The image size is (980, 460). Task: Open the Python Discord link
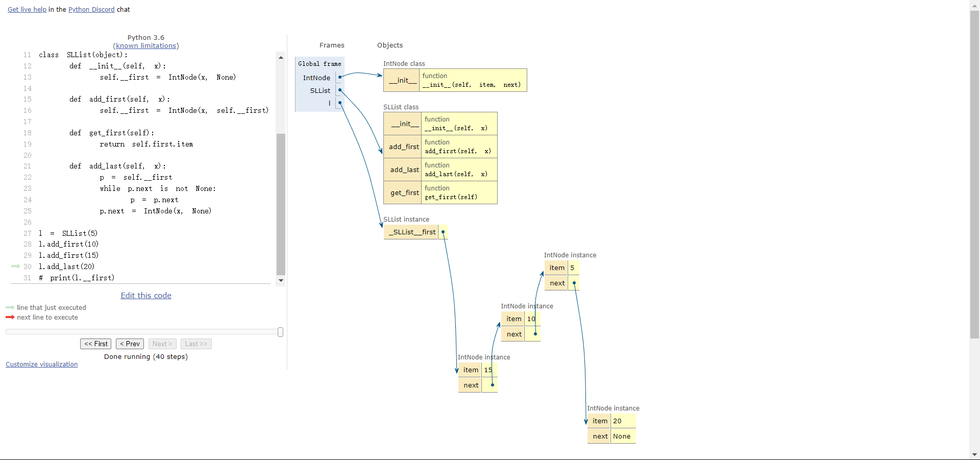tap(91, 9)
